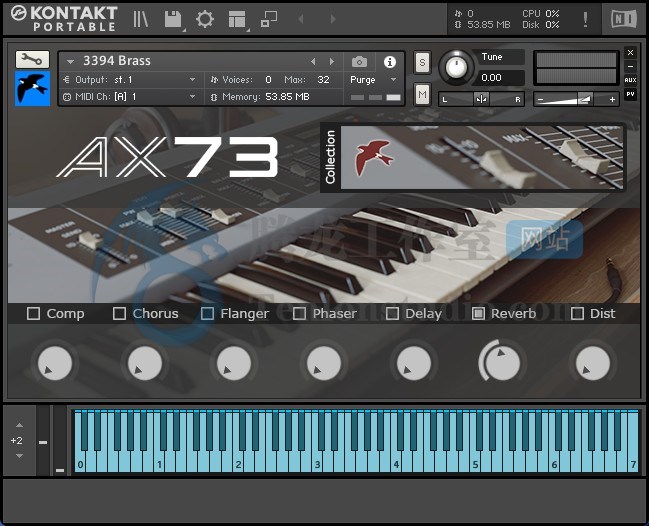The width and height of the screenshot is (649, 526).
Task: Open the save icon dropdown arrow
Action: click(183, 29)
